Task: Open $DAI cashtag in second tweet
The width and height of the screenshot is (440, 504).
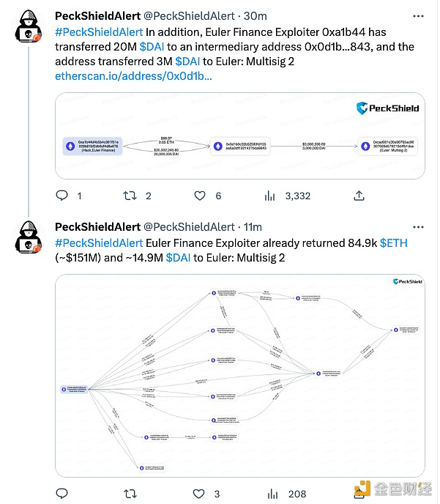Action: click(x=179, y=257)
